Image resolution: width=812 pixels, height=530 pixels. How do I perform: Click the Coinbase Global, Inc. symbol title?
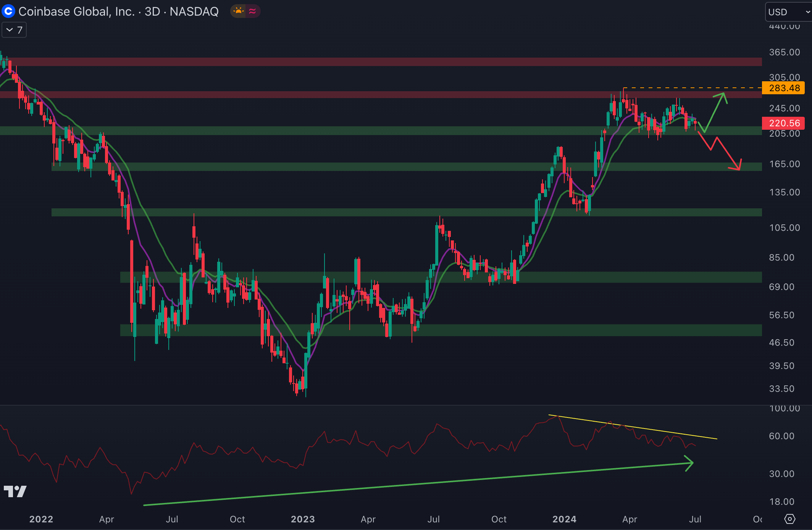coord(76,11)
